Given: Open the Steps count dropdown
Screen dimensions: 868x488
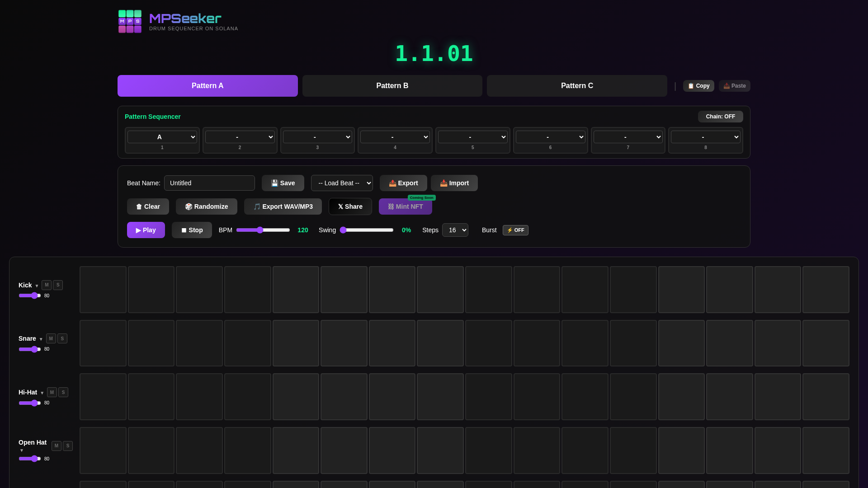Looking at the screenshot, I should [455, 230].
